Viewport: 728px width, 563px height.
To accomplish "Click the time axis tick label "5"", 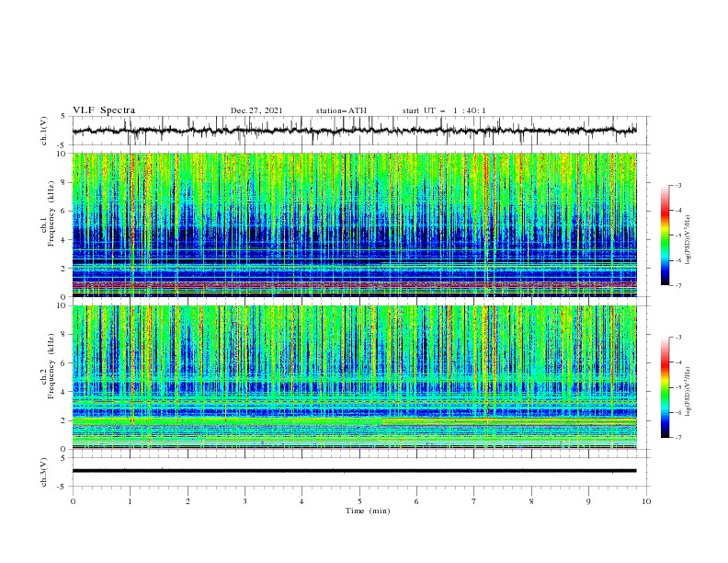I will point(359,501).
